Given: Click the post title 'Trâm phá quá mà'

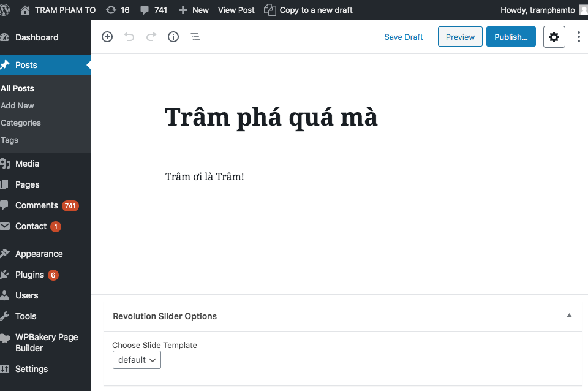Looking at the screenshot, I should tap(271, 117).
